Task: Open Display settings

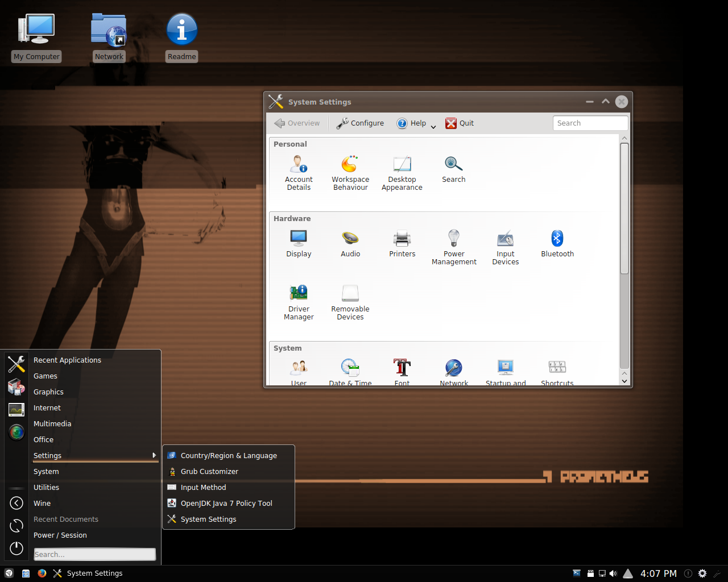Action: [x=299, y=243]
